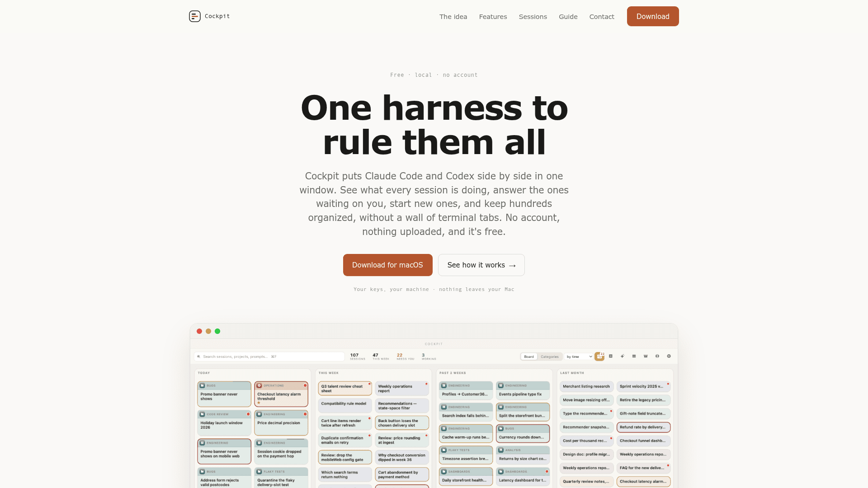Viewport: 868px width, 488px height.
Task: Open the "Back button loses the chosen delivery slot" card
Action: click(x=402, y=423)
